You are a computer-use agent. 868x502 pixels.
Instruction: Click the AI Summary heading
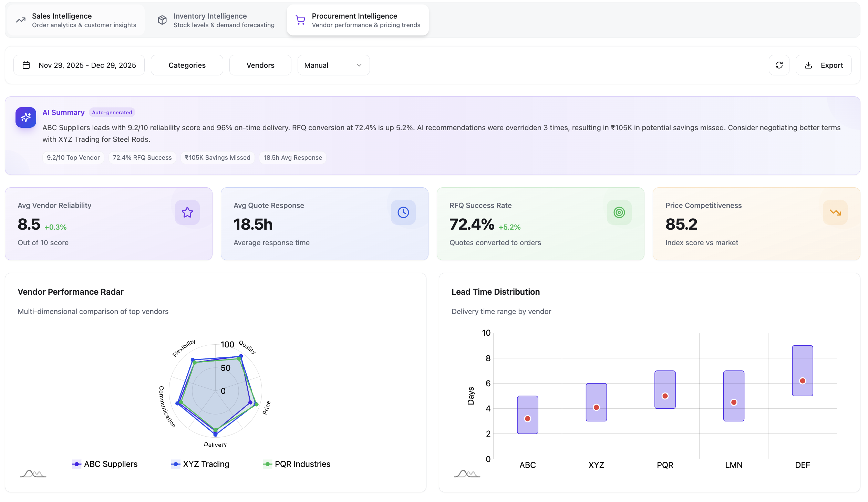(63, 113)
